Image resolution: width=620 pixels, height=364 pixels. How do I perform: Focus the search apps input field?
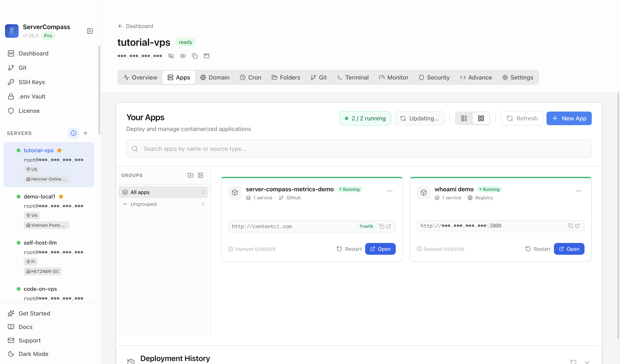(359, 149)
